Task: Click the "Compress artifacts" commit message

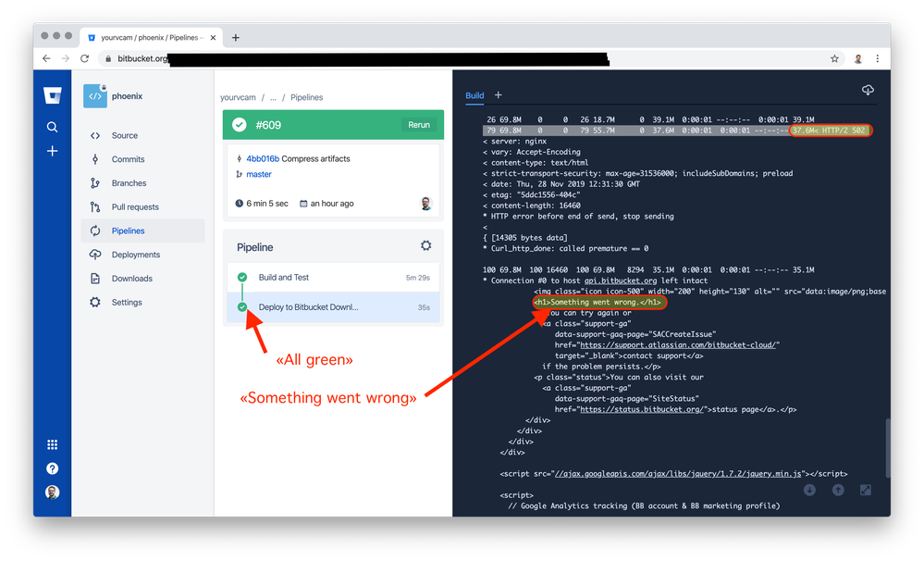Action: click(315, 158)
